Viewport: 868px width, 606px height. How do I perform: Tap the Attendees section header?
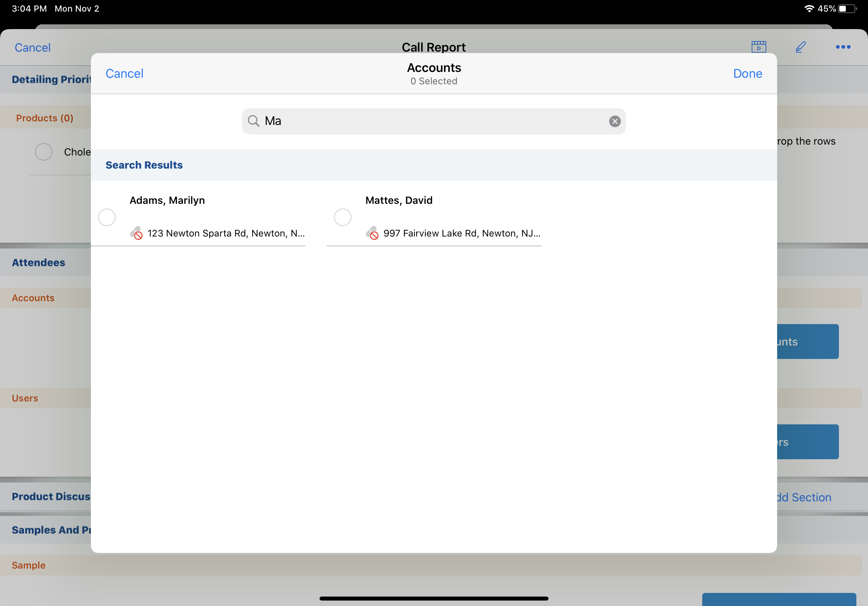coord(38,263)
